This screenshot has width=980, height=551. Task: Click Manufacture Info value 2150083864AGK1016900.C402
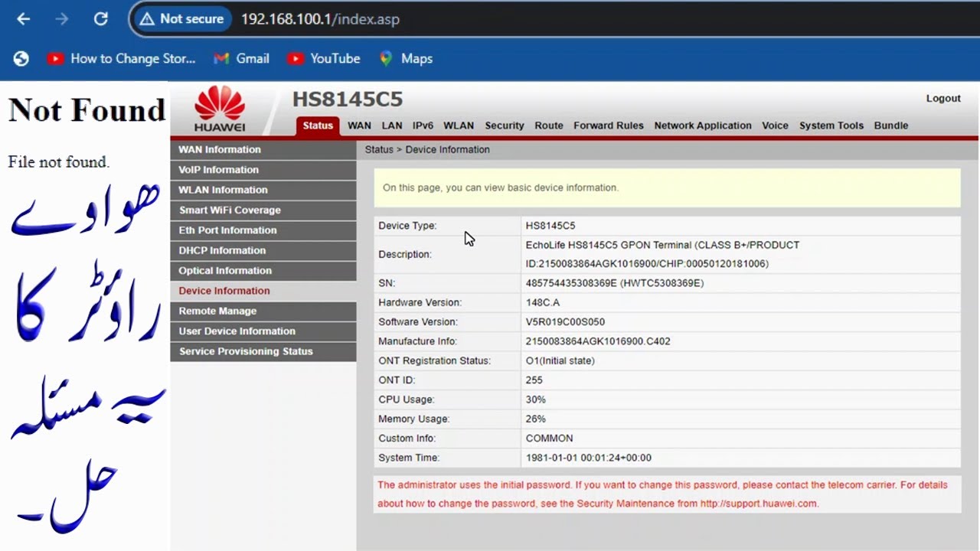[598, 341]
